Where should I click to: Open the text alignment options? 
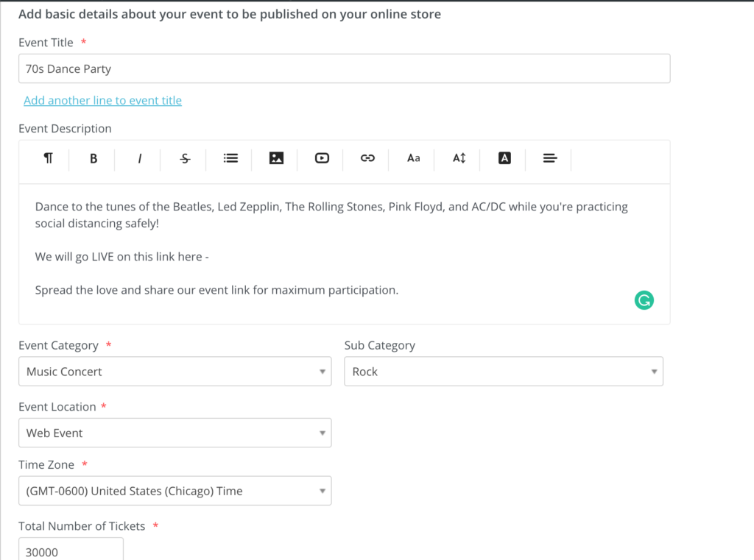pyautogui.click(x=549, y=158)
